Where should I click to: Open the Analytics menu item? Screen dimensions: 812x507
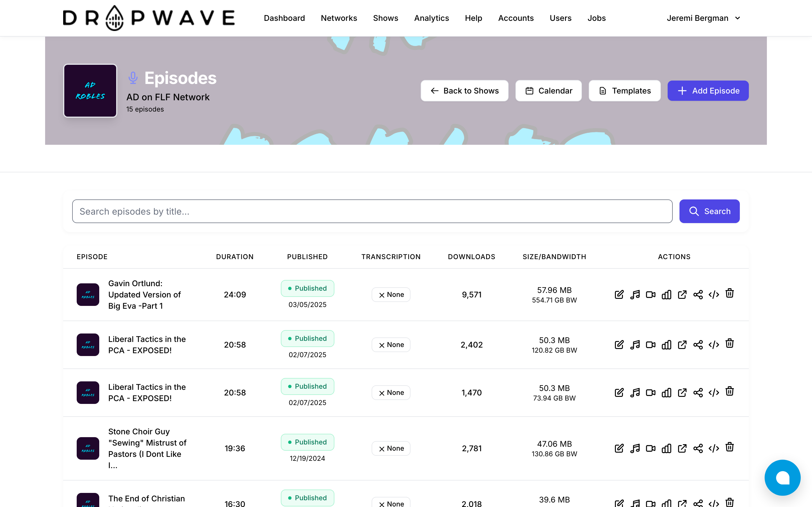coord(431,18)
